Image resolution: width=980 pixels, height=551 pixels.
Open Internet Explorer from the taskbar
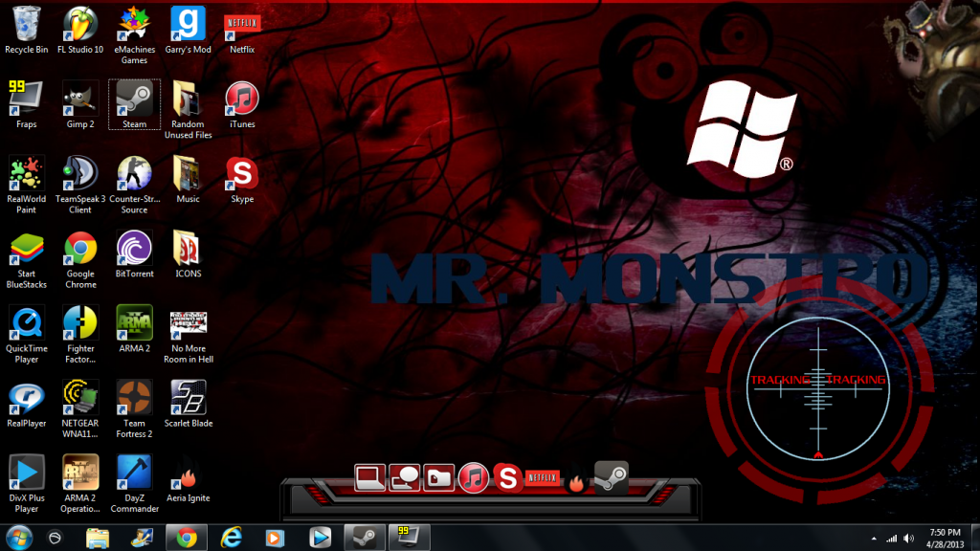point(231,537)
